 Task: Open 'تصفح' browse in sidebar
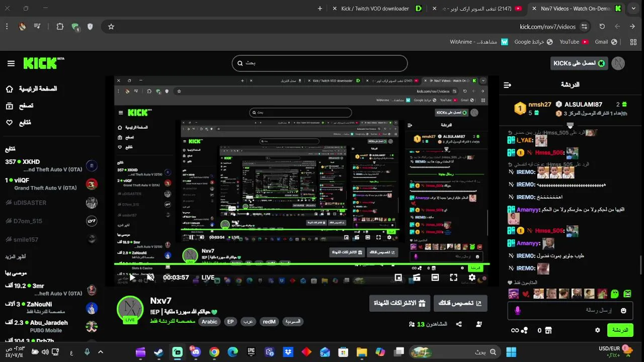[x=19, y=106]
